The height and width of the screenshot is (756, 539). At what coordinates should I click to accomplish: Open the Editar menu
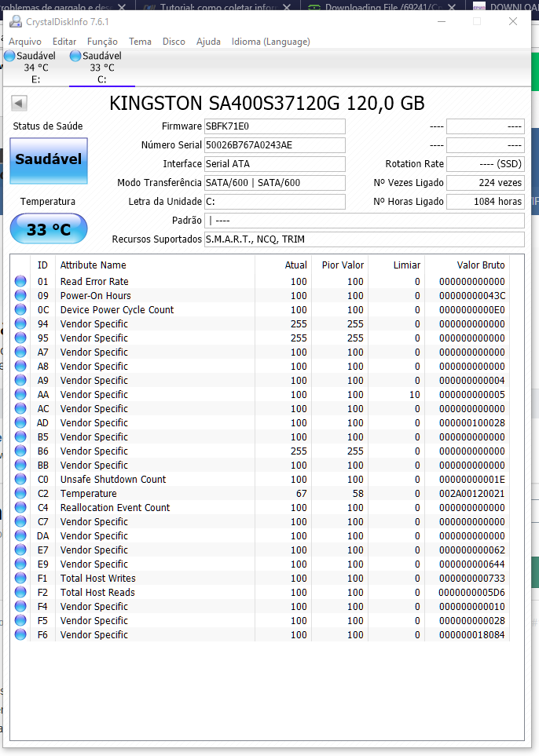pyautogui.click(x=64, y=42)
